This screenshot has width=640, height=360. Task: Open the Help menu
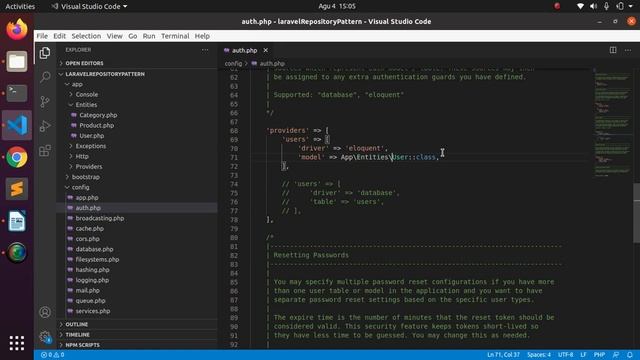202,36
